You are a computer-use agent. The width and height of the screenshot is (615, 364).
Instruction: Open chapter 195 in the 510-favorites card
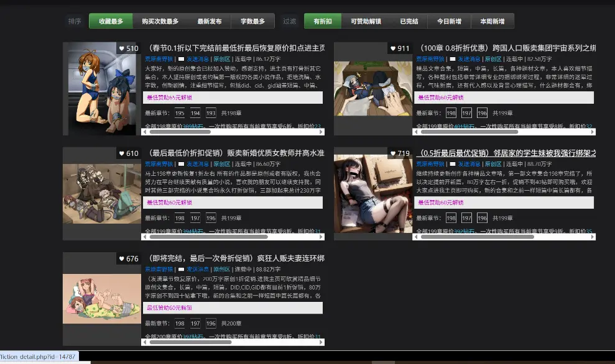179,113
